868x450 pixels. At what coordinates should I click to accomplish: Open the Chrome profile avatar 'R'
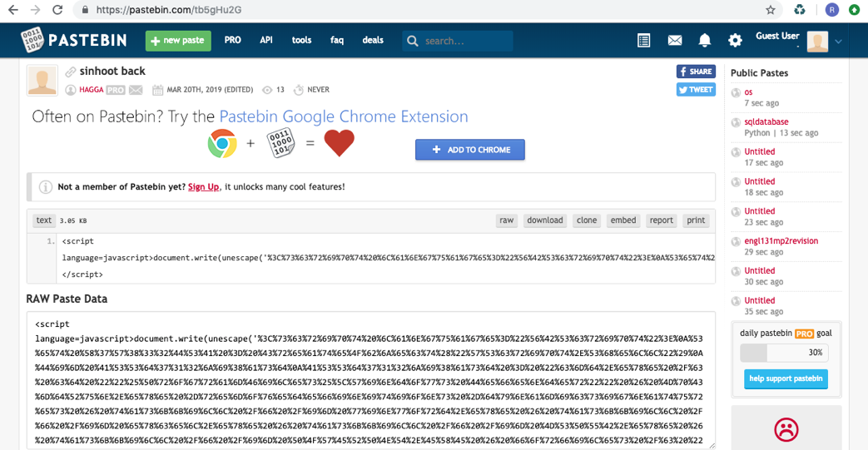point(831,10)
